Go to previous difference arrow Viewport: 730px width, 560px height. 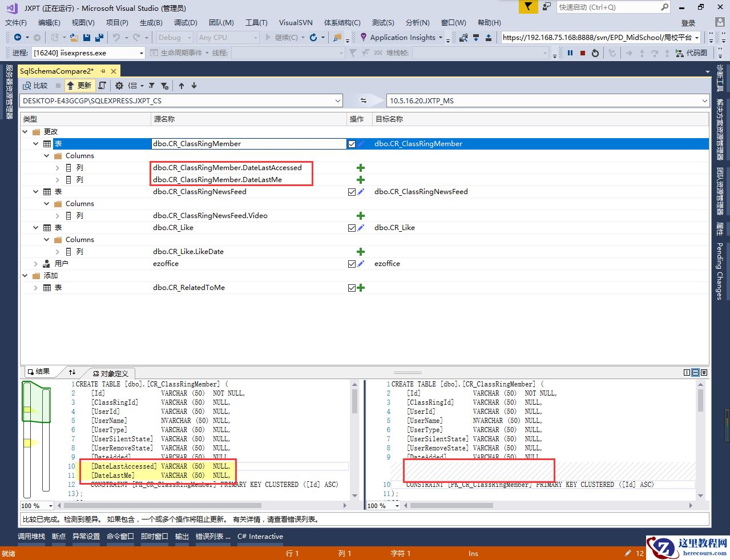coord(182,86)
